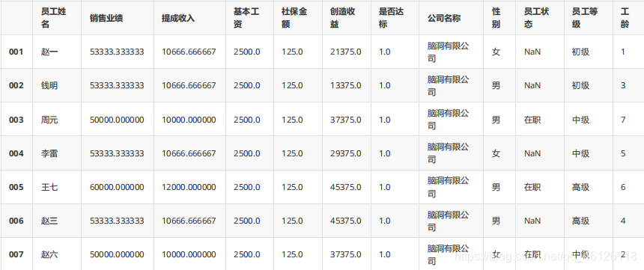
Task: Click 销售业绩 value in row 003
Action: (x=117, y=120)
